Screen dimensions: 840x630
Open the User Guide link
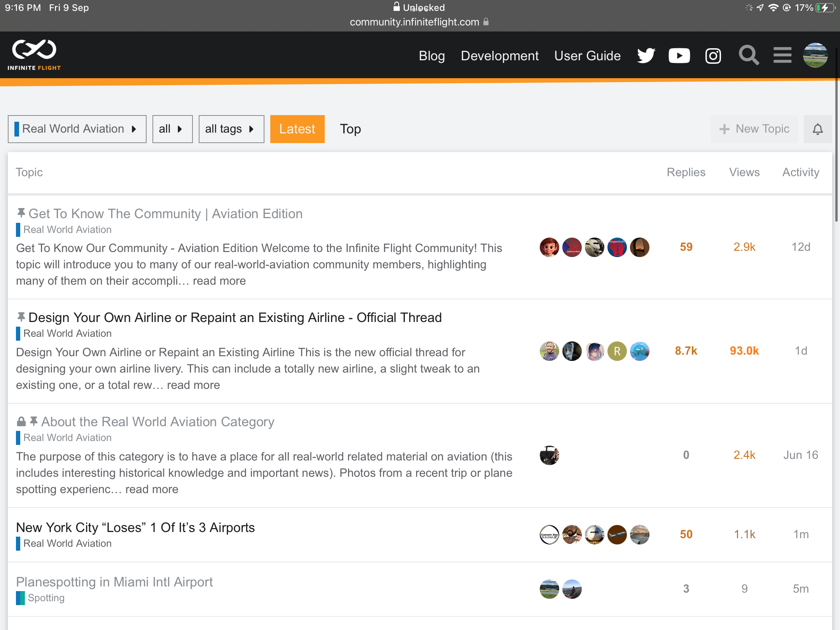click(587, 56)
